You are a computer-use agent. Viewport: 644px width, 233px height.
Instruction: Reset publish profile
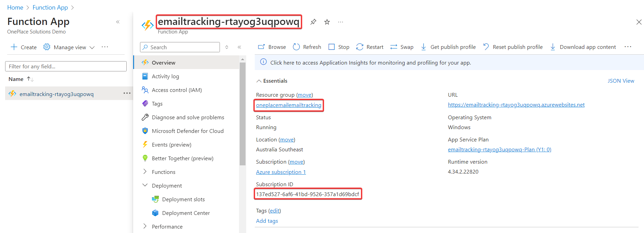click(x=513, y=47)
